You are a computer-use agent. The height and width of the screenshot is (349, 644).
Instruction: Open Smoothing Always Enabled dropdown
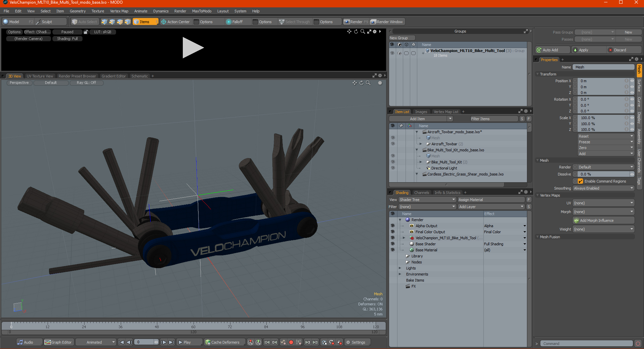603,188
